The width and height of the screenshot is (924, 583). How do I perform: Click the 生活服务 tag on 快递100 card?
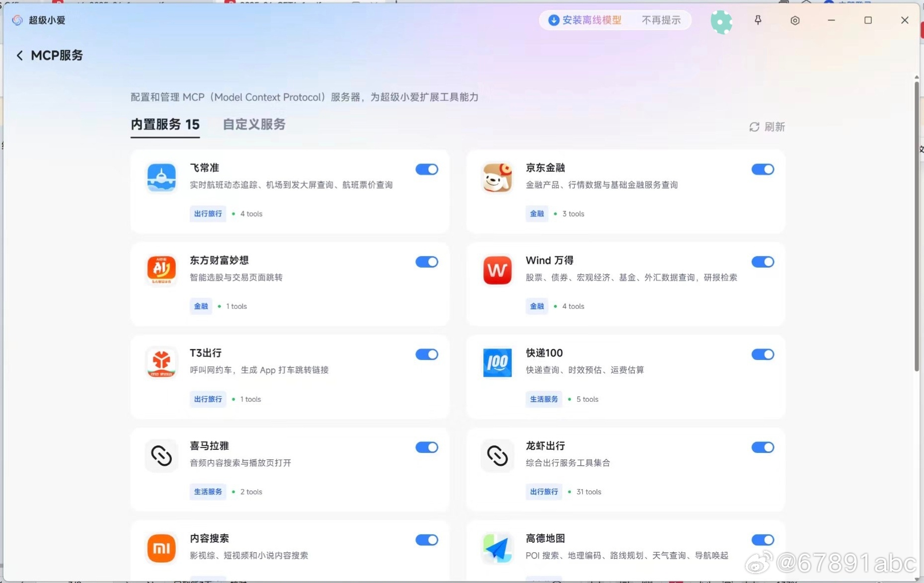click(543, 399)
